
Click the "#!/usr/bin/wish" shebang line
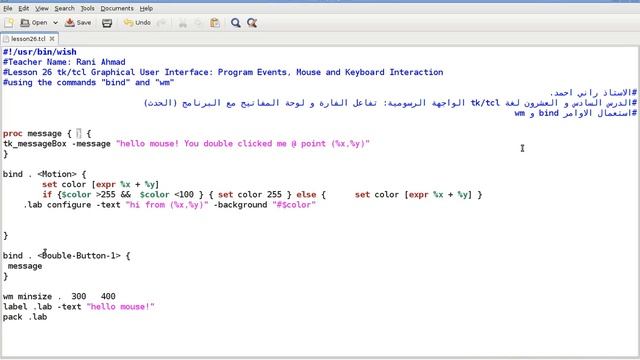(40, 52)
